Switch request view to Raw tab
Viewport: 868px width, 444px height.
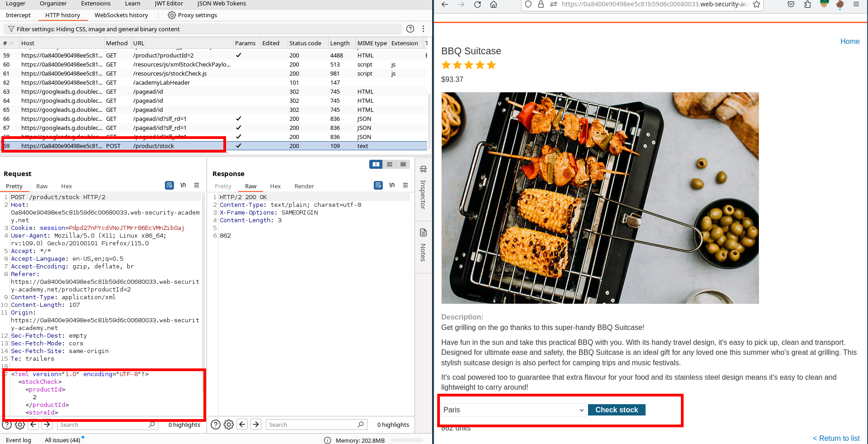tap(42, 186)
